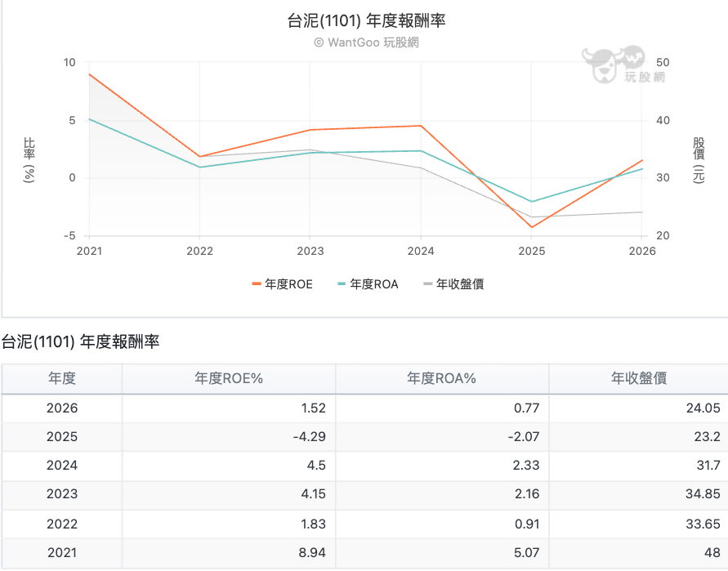Click the table heading 台泥(1101) 年度報酬率
The height and width of the screenshot is (571, 728).
80,342
